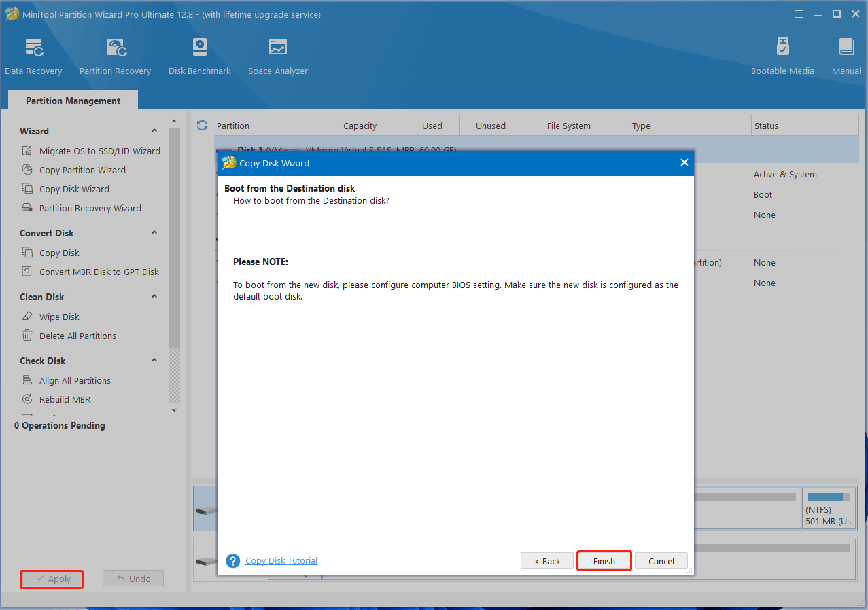Collapse the Check Disk section

point(154,360)
